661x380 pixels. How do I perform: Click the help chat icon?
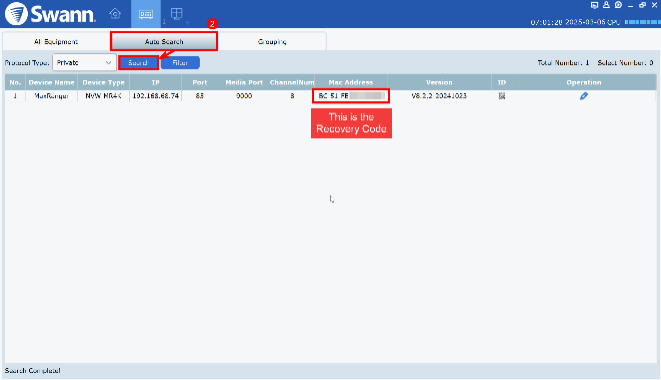(x=618, y=5)
